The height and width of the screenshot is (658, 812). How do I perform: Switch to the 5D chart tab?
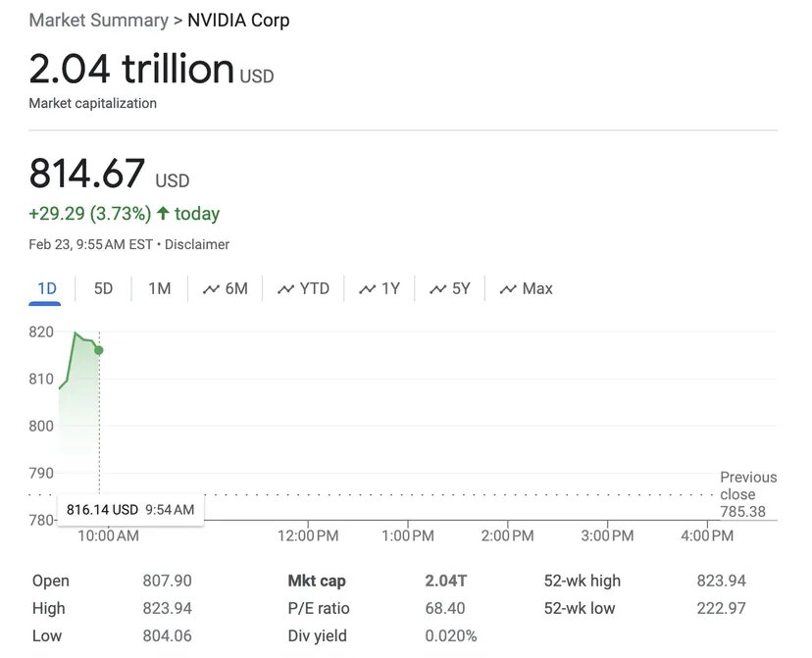[x=103, y=288]
